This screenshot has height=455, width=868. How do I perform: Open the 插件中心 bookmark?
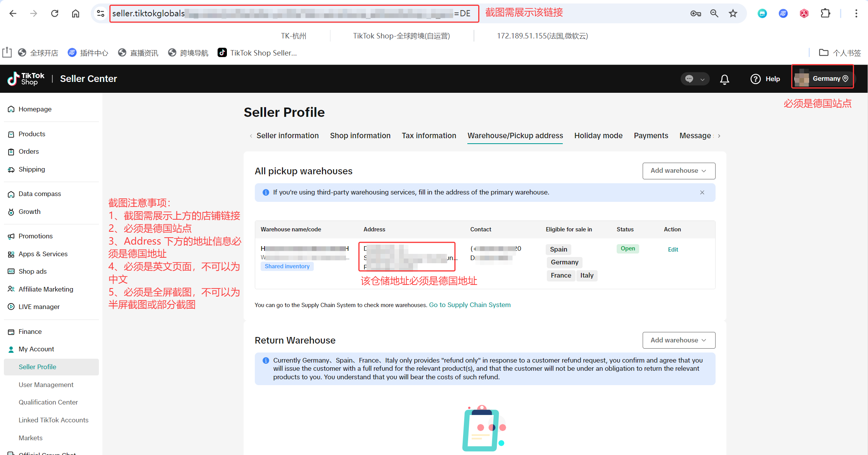[88, 53]
